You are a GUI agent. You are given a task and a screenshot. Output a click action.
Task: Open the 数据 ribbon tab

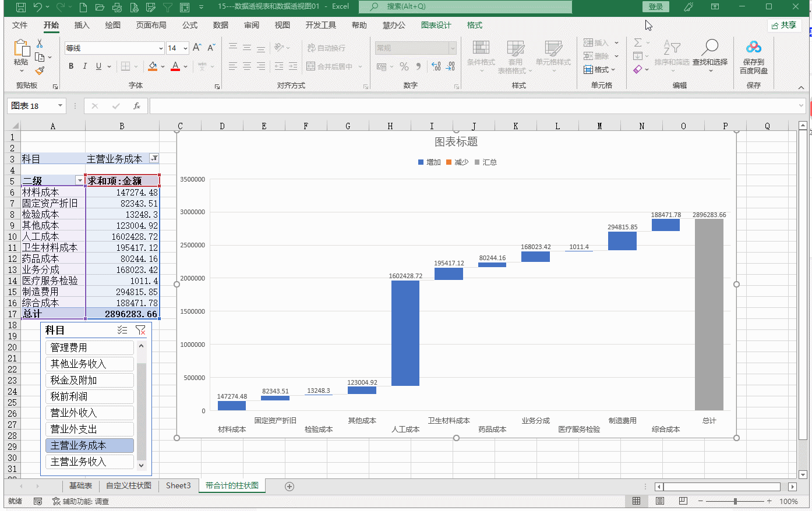tap(221, 25)
